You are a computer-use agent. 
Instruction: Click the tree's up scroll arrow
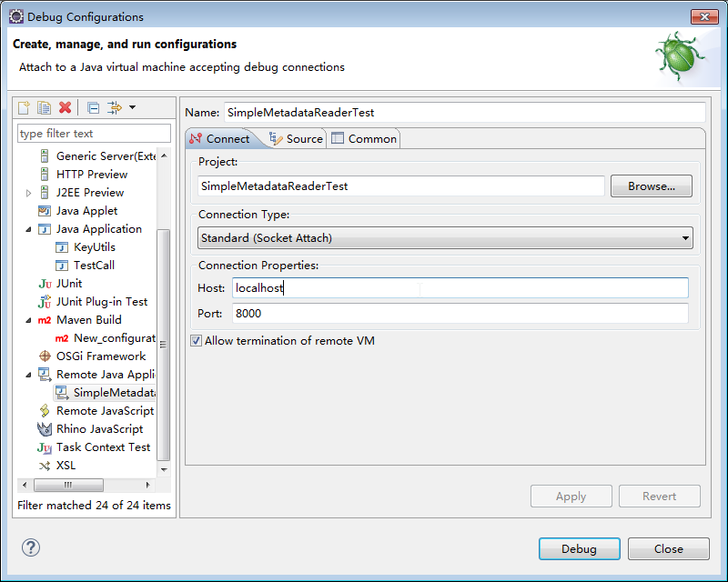[164, 156]
